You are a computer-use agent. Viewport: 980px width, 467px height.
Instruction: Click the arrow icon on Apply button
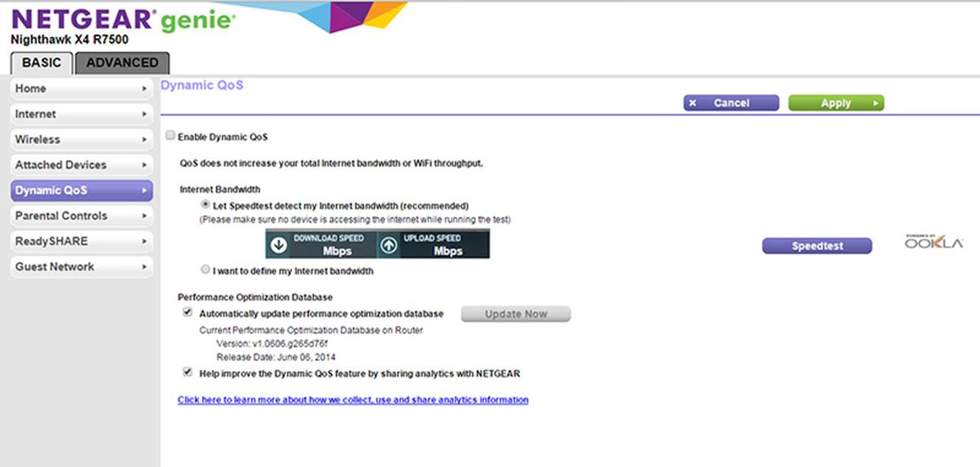point(875,103)
